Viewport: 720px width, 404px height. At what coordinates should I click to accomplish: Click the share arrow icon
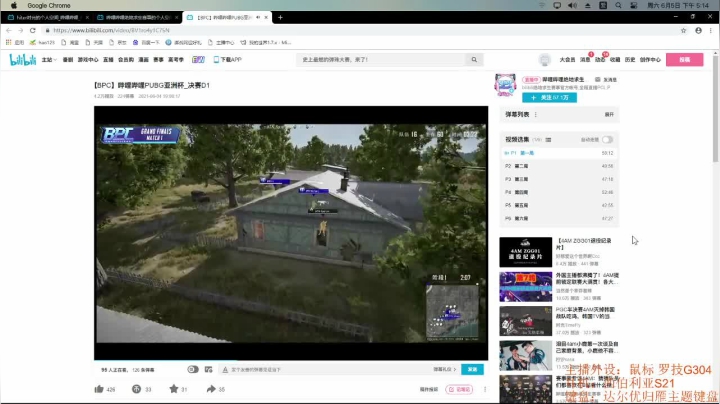tap(211, 389)
